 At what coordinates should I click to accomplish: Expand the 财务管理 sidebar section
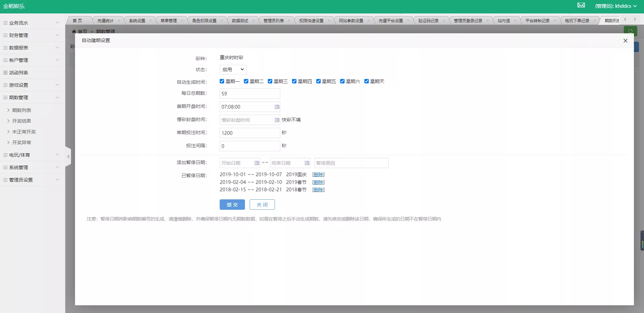32,35
